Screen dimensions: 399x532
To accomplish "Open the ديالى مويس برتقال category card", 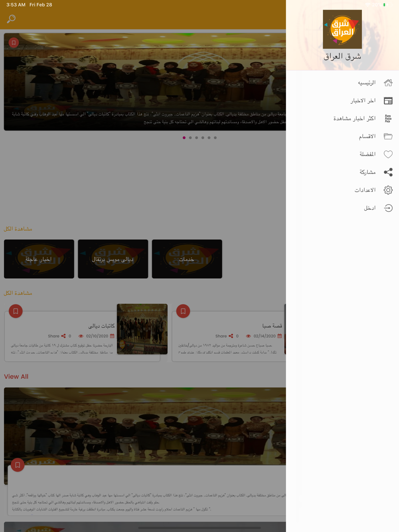I will point(113,259).
